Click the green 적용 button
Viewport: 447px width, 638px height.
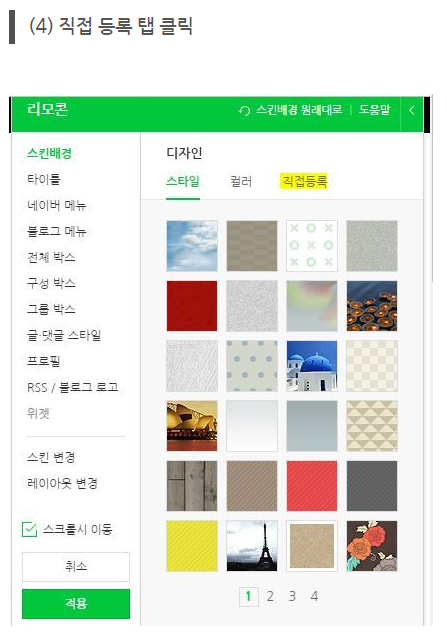point(76,603)
